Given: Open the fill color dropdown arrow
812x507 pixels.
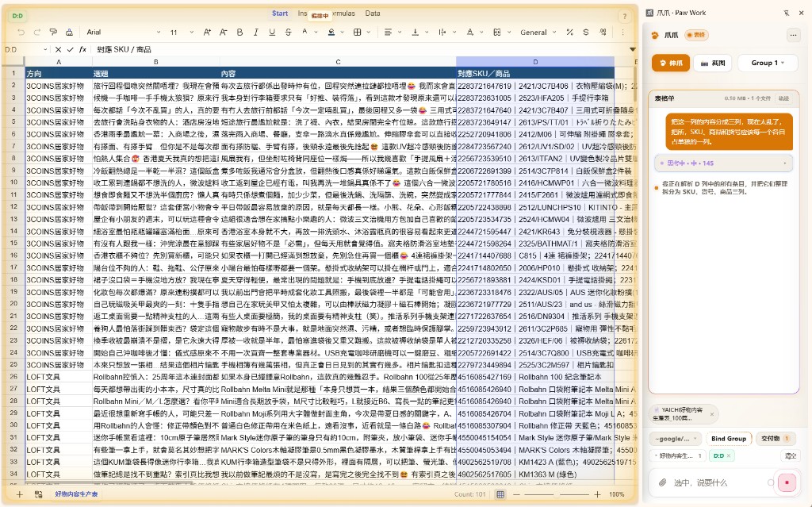Looking at the screenshot, I should pos(343,33).
